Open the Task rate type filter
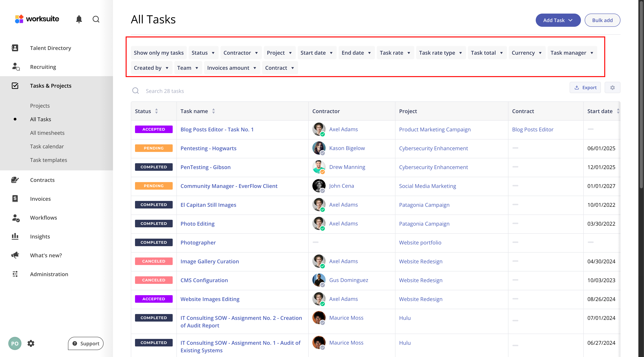644x357 pixels. (x=440, y=53)
